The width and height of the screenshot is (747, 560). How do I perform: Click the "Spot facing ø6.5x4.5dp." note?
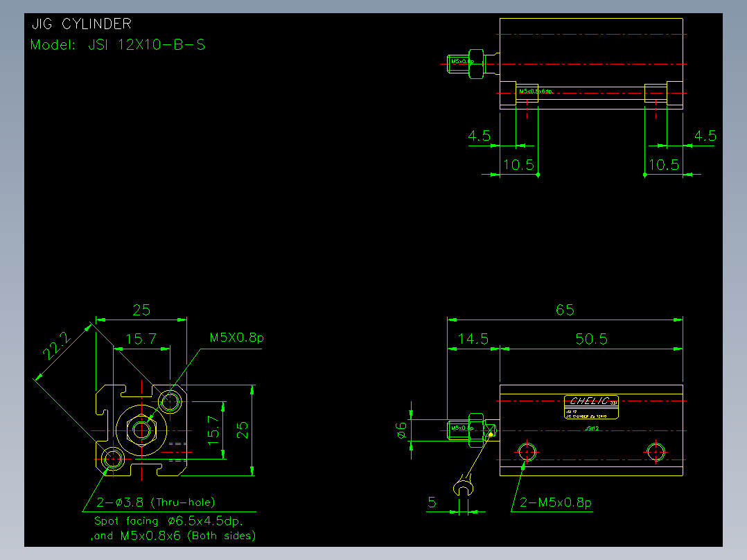[168, 521]
